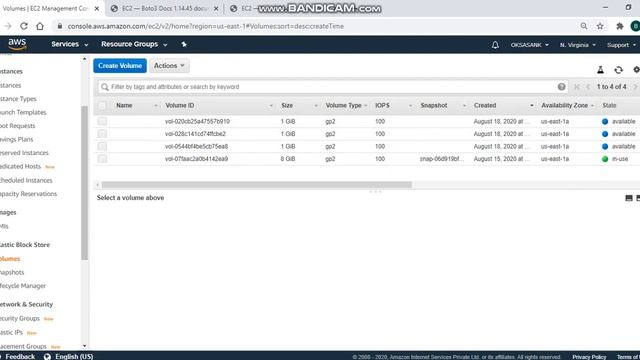Click the AWS logo home icon

coord(17,44)
